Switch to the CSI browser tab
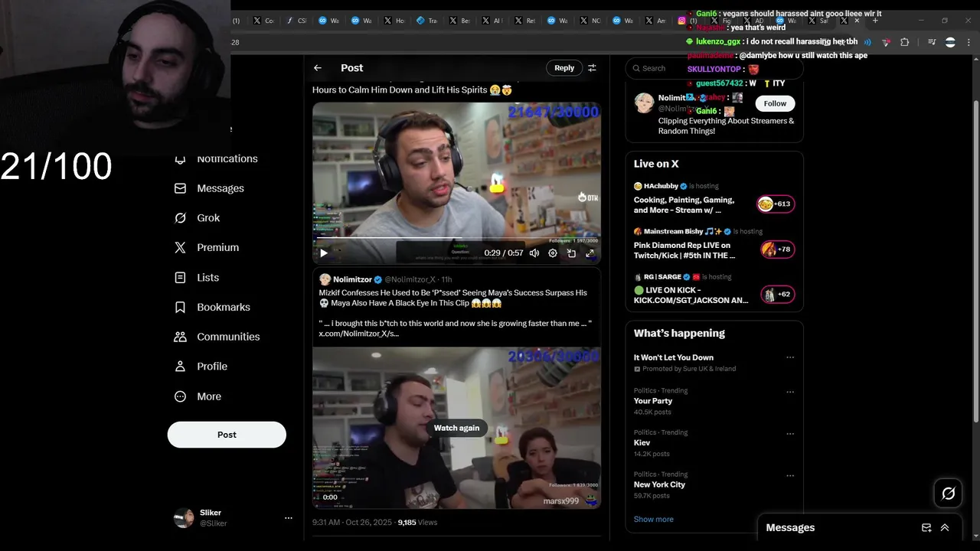The height and width of the screenshot is (551, 980). pyautogui.click(x=296, y=21)
